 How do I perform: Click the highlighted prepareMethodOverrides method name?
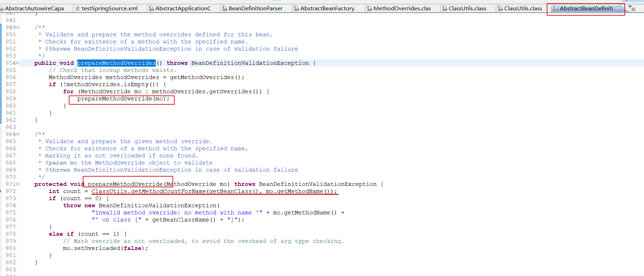tap(117, 63)
